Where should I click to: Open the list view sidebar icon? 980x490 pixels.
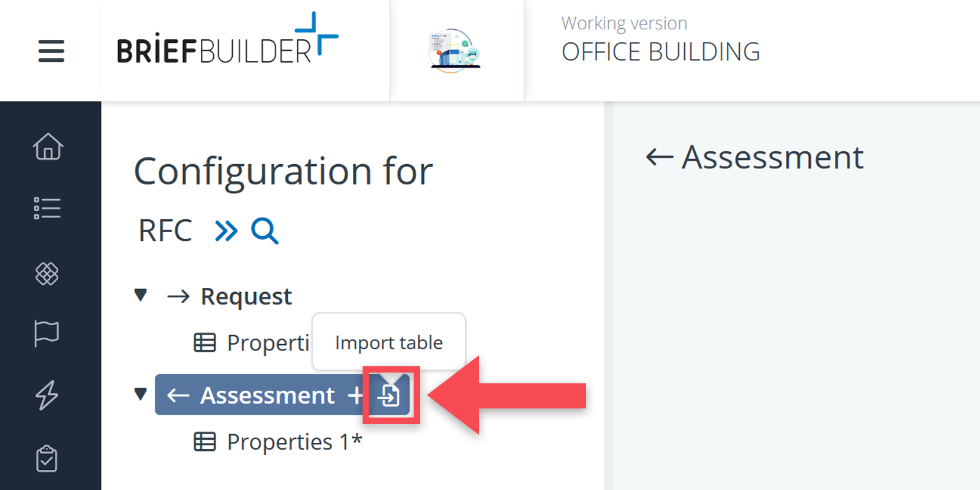tap(47, 208)
